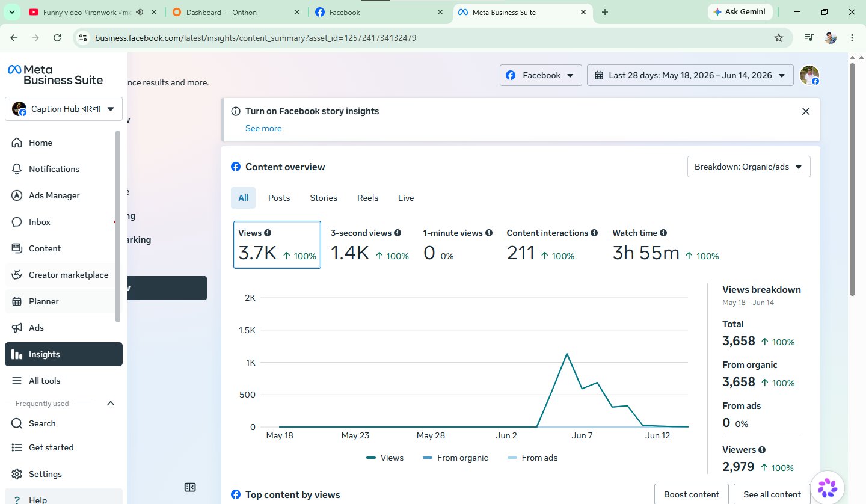Select the All content tab

coord(243,198)
